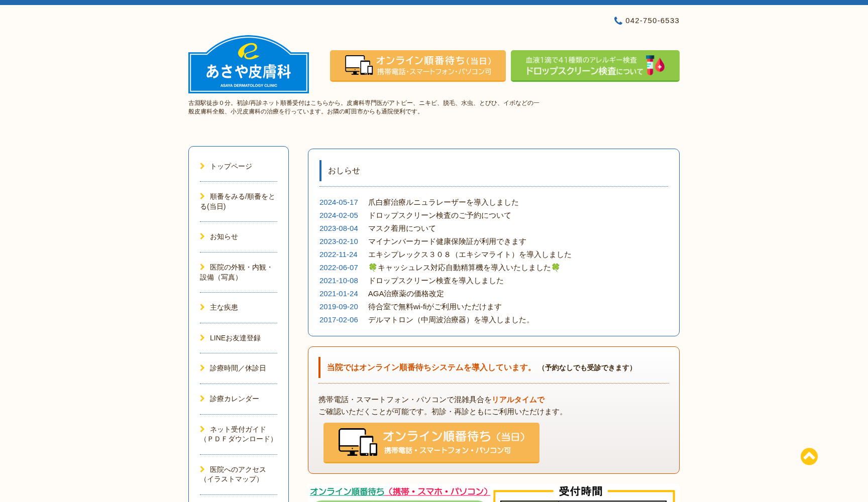Open オンライン順番待ち（携帯・スマホ・パソコン）link
Screen dimensions: 868x502
(399, 491)
